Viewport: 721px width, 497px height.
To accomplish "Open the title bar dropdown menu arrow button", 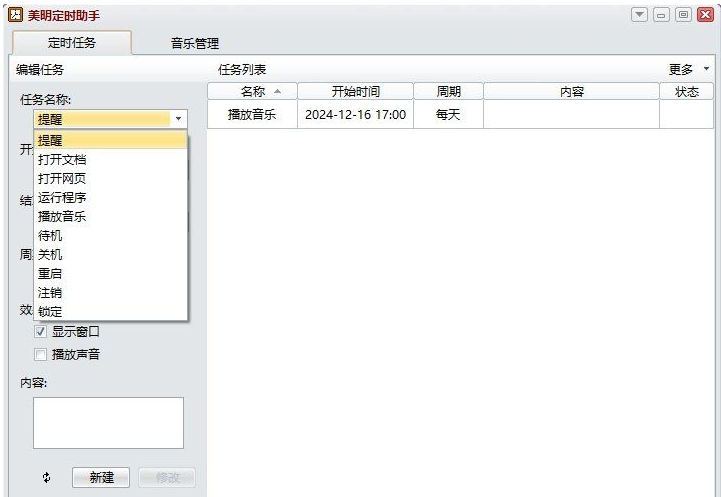I will pos(639,15).
